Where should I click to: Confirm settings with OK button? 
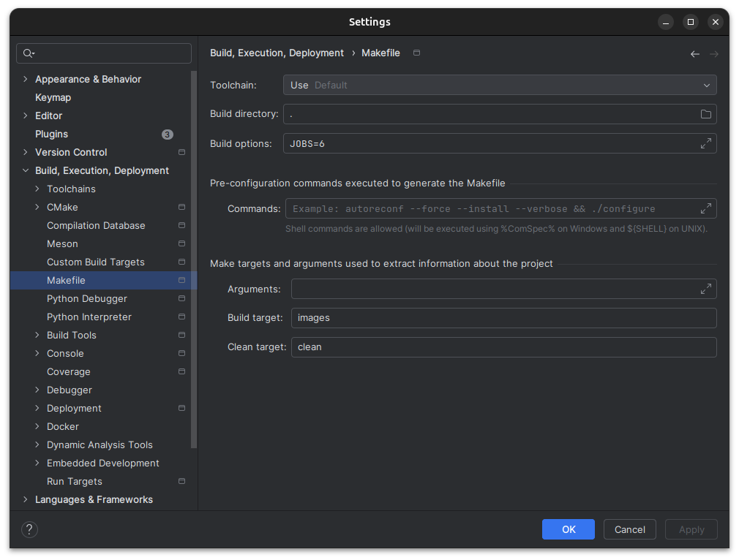tap(569, 529)
